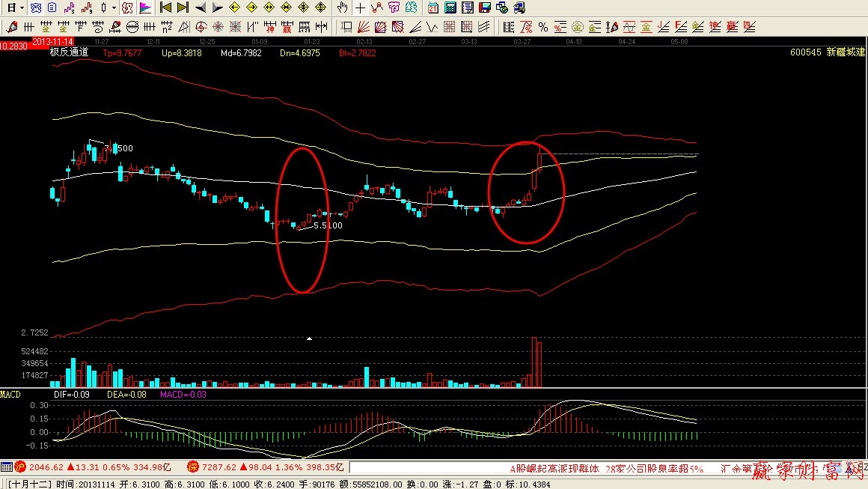Screen dimensions: 868x489
Task: Click the 极反通道 indicator label
Action: [x=69, y=53]
